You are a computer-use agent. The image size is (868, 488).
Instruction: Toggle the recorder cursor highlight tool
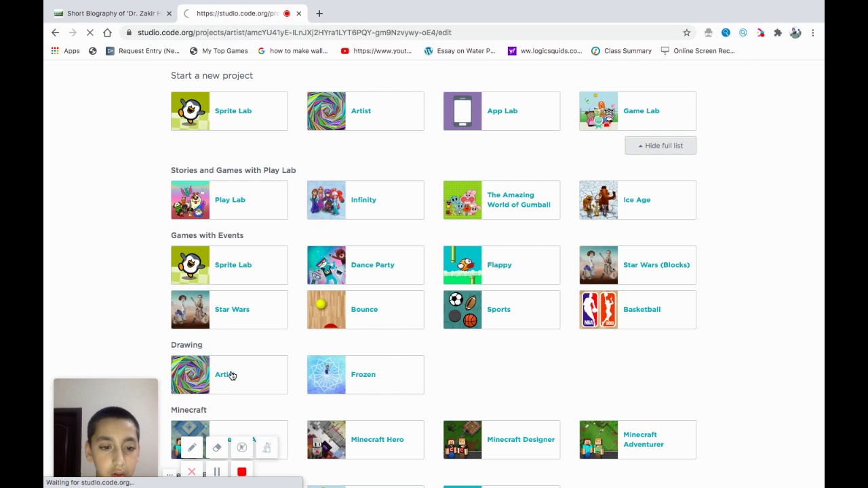(242, 447)
